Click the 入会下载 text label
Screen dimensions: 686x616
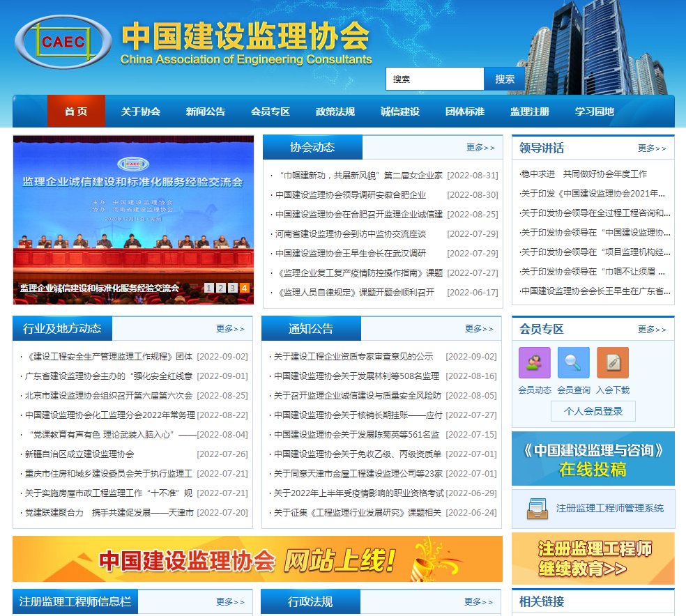coord(613,390)
